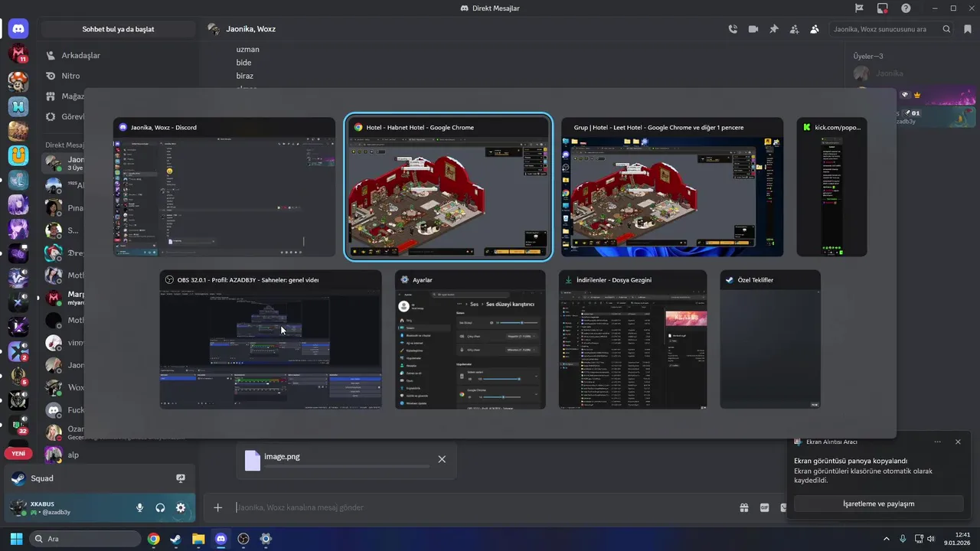
Task: Click Sohbet bul ya da başlat
Action: 119,29
